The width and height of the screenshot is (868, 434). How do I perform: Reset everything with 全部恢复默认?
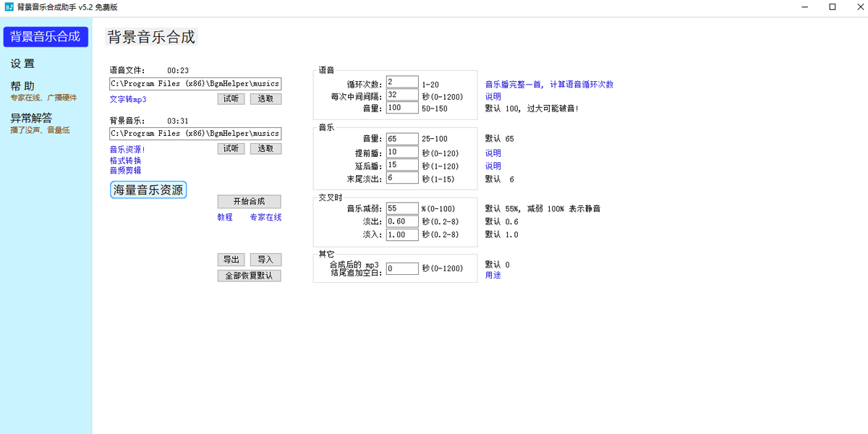tap(249, 275)
